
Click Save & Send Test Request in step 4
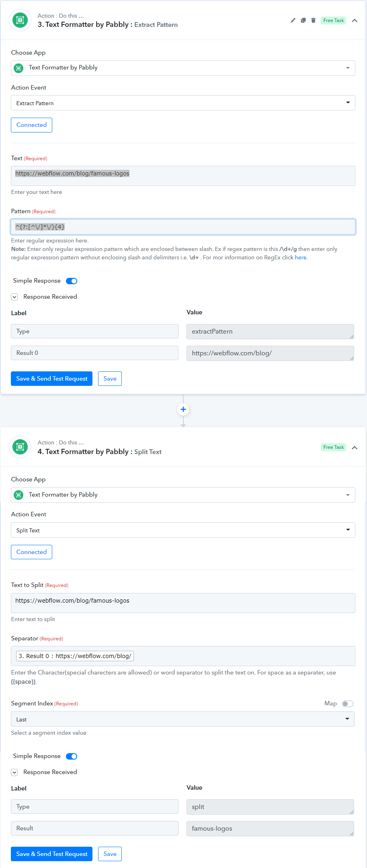pyautogui.click(x=51, y=854)
